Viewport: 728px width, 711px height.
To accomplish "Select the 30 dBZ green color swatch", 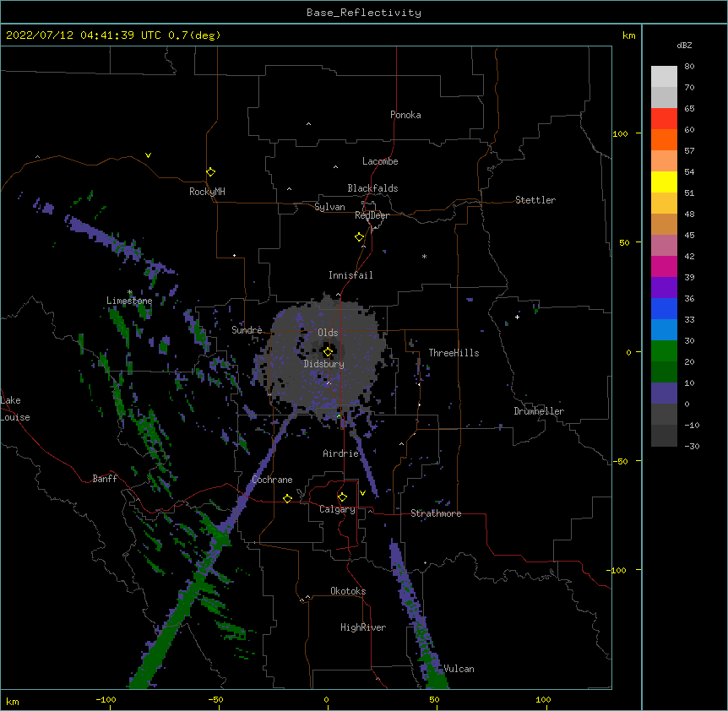I will 664,351.
